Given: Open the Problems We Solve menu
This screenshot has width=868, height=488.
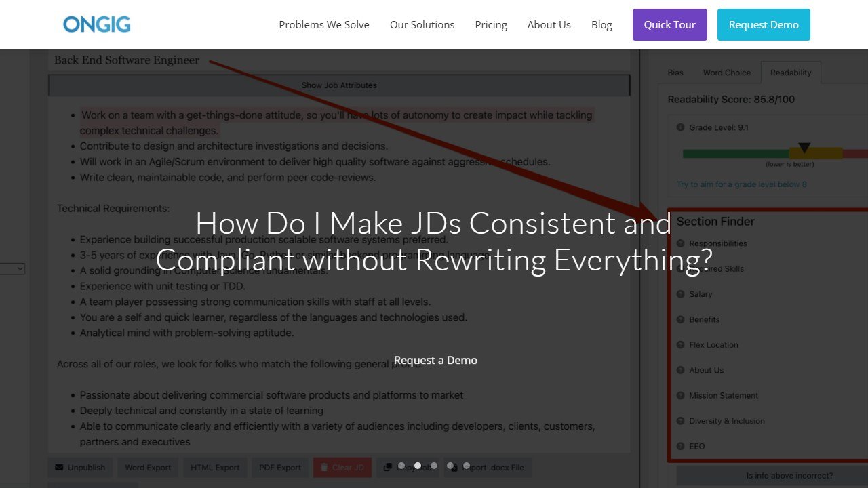Looking at the screenshot, I should [324, 25].
